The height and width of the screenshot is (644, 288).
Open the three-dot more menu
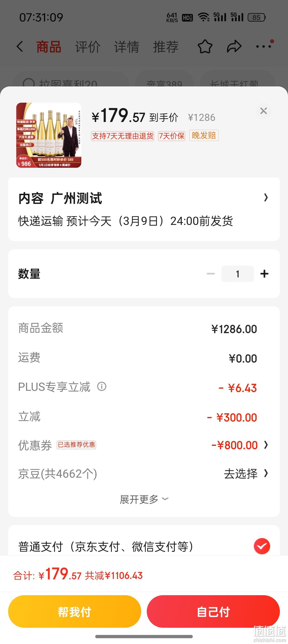[x=264, y=46]
